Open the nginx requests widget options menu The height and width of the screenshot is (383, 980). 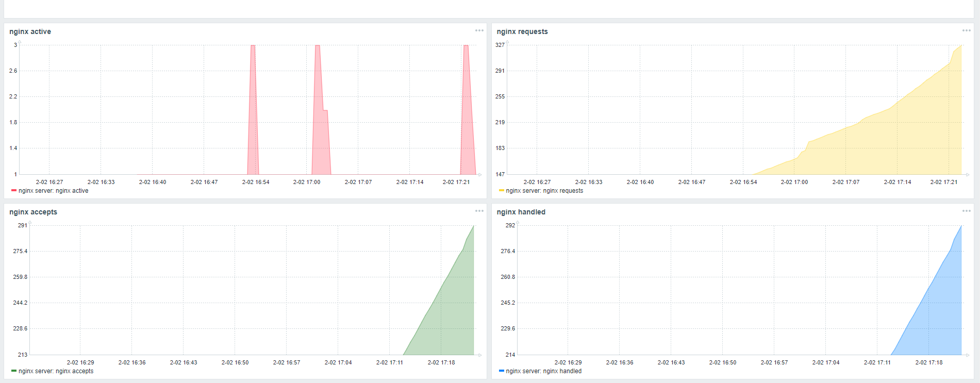click(967, 30)
